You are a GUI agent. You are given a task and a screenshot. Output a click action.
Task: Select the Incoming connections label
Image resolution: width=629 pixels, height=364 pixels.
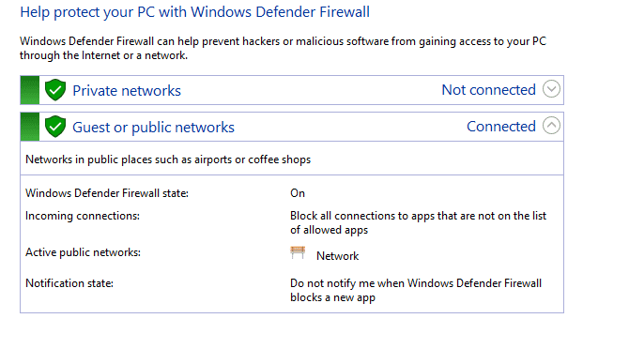[x=83, y=216]
